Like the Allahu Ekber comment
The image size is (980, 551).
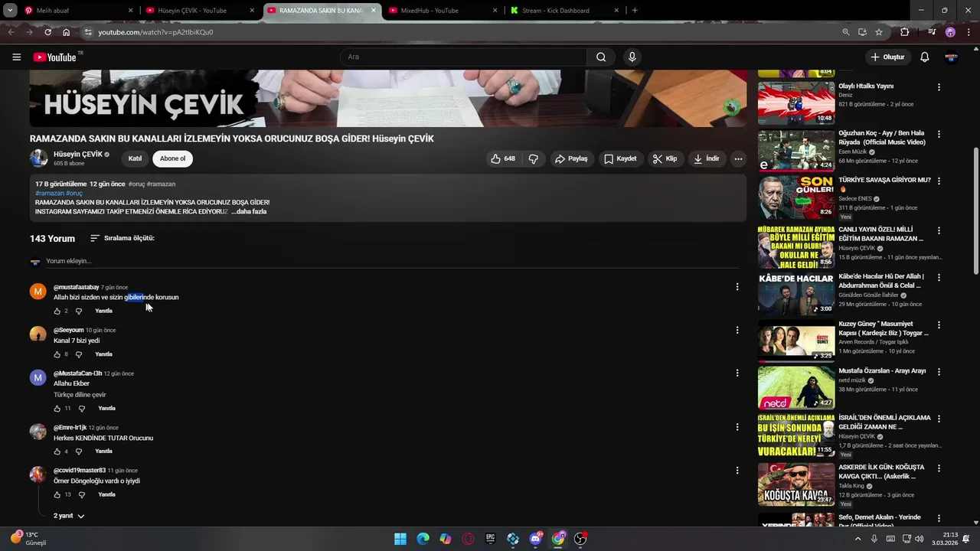tap(57, 409)
